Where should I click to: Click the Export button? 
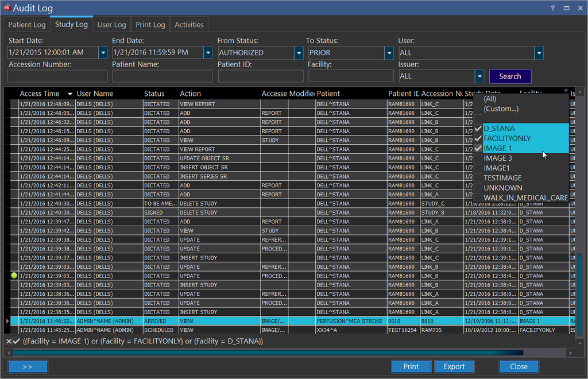coord(454,366)
